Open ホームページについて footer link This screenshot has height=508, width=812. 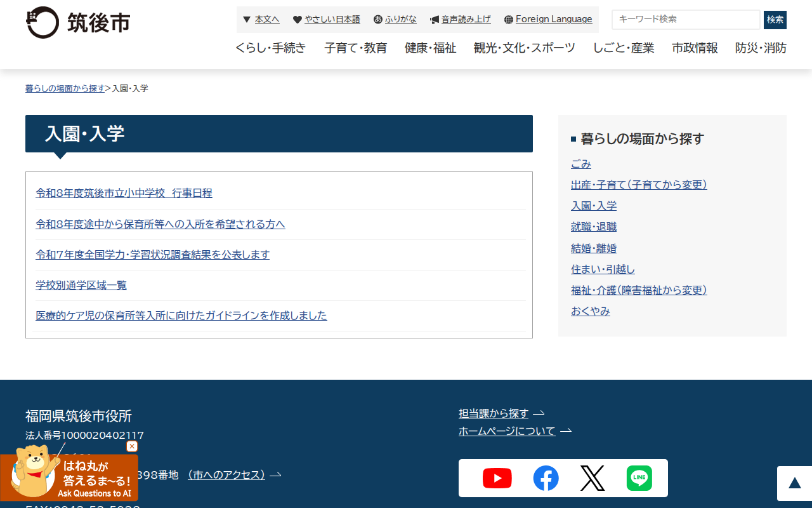(507, 431)
